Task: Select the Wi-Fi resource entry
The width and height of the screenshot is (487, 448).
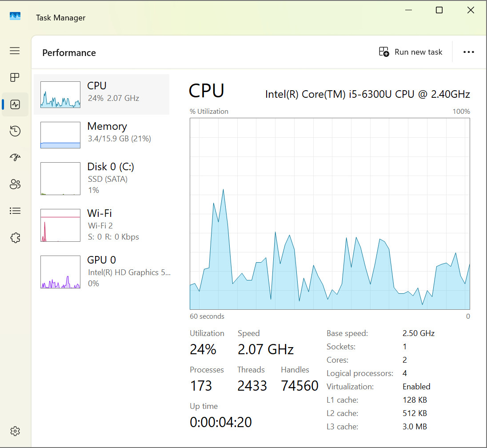Action: 102,225
